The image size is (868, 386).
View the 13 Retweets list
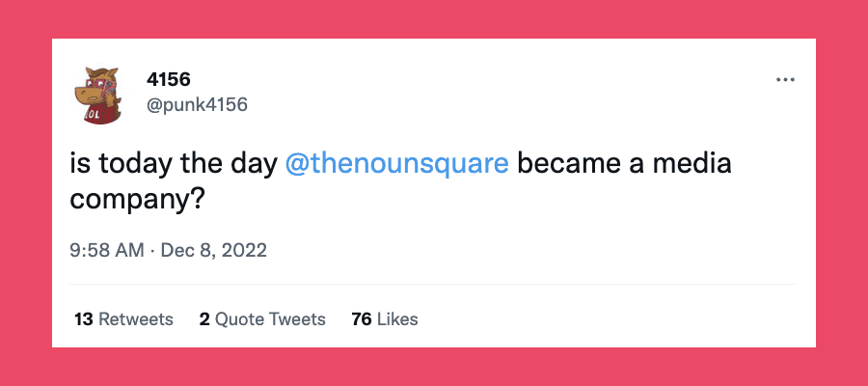coord(123,318)
